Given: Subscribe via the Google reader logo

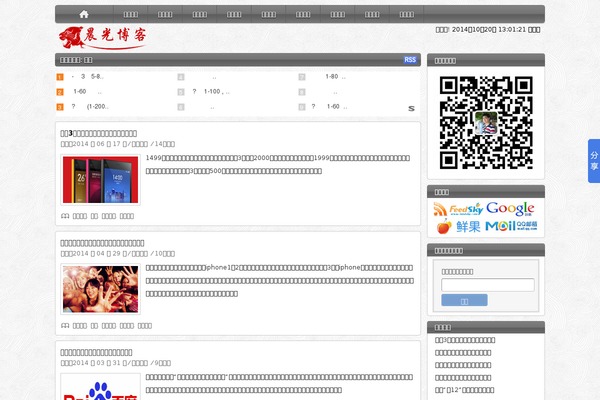Looking at the screenshot, I should [510, 209].
